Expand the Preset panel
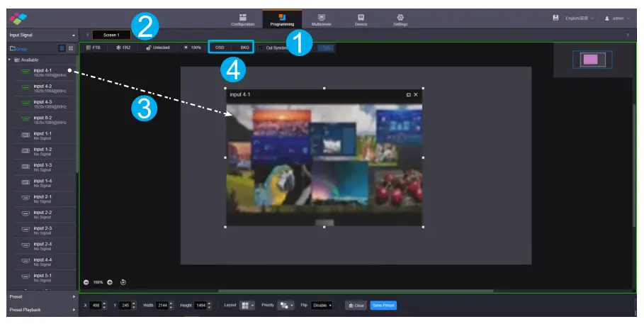Viewport: 644px width, 324px height. 43,296
